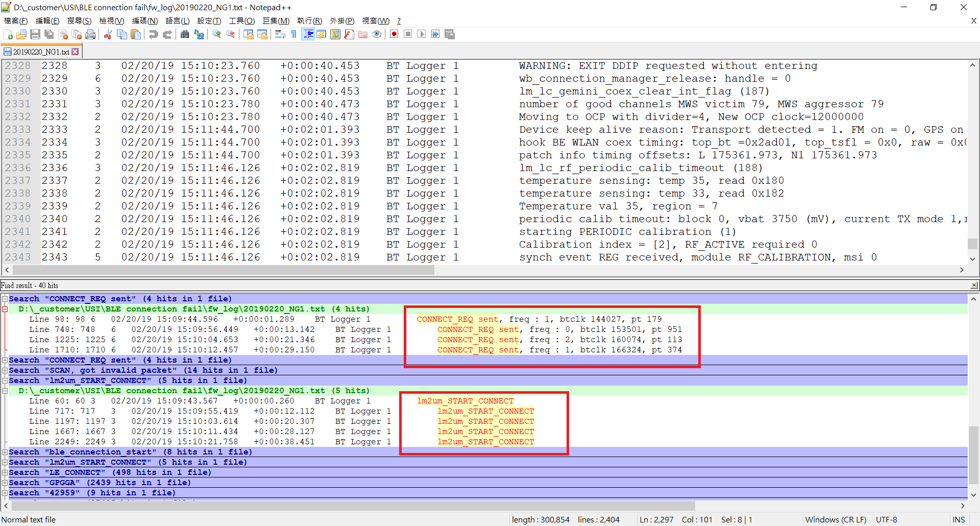Open the 檔案(F) file menu
Image resolution: width=980 pixels, height=526 pixels.
coord(16,21)
